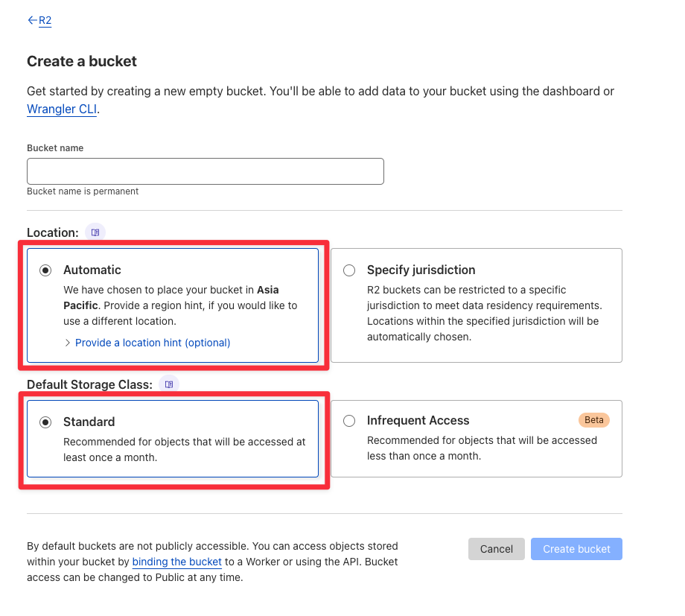Click the Standard card description text

coord(185,449)
